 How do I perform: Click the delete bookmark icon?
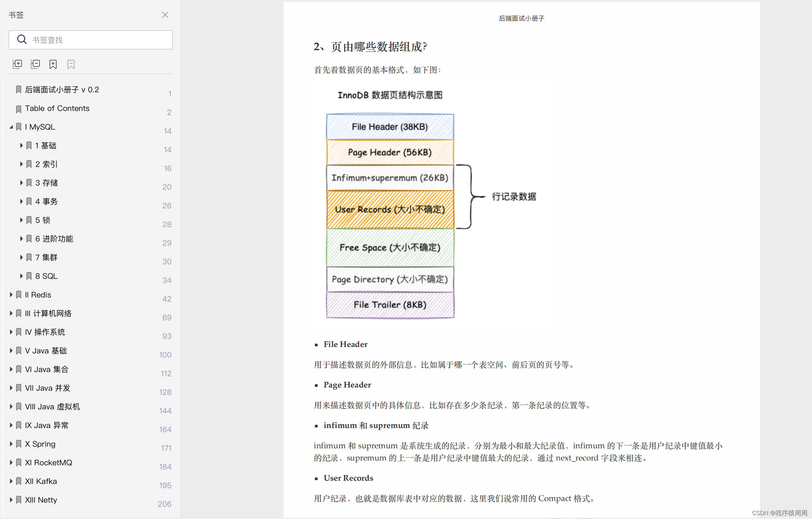pos(71,64)
